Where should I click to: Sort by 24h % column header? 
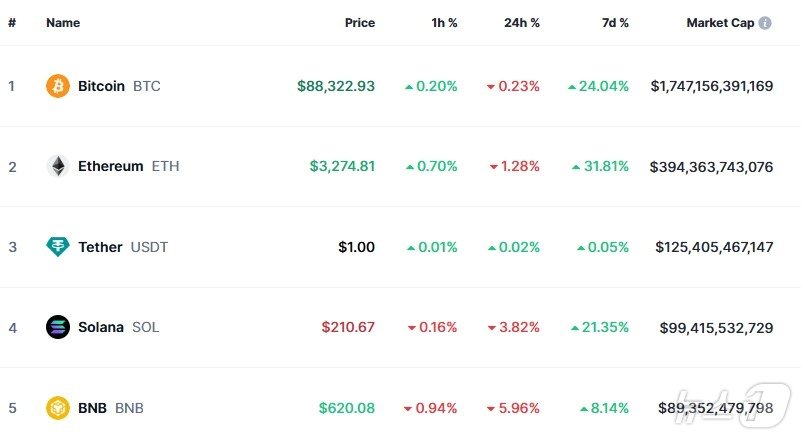pyautogui.click(x=521, y=23)
